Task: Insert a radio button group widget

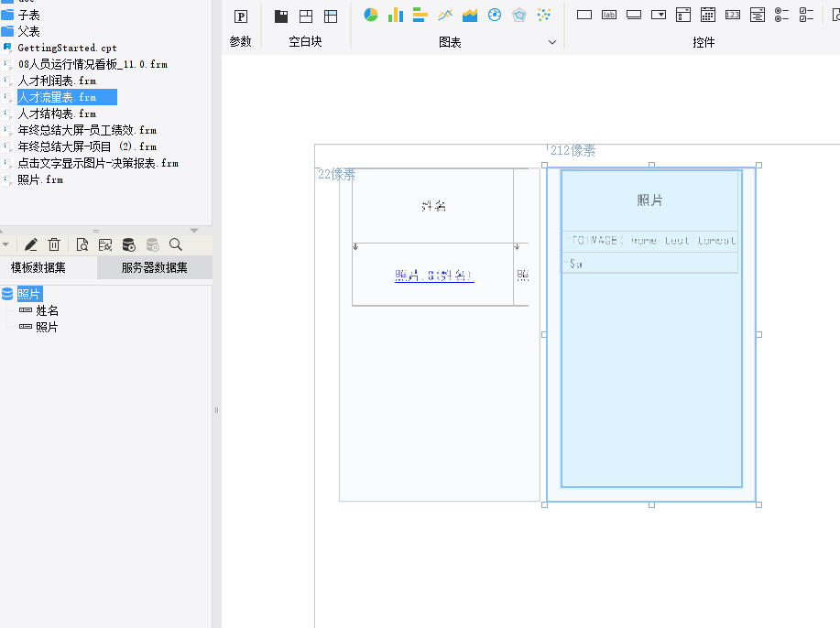Action: (x=781, y=15)
